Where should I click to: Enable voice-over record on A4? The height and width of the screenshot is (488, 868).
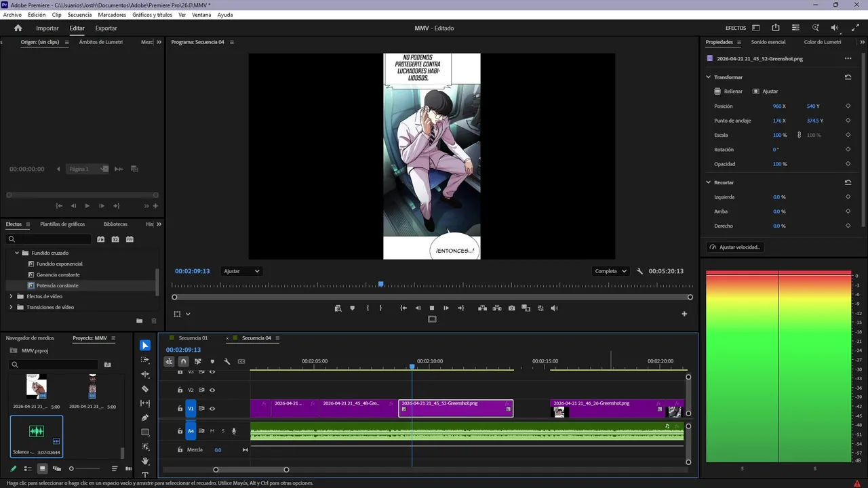[234, 431]
